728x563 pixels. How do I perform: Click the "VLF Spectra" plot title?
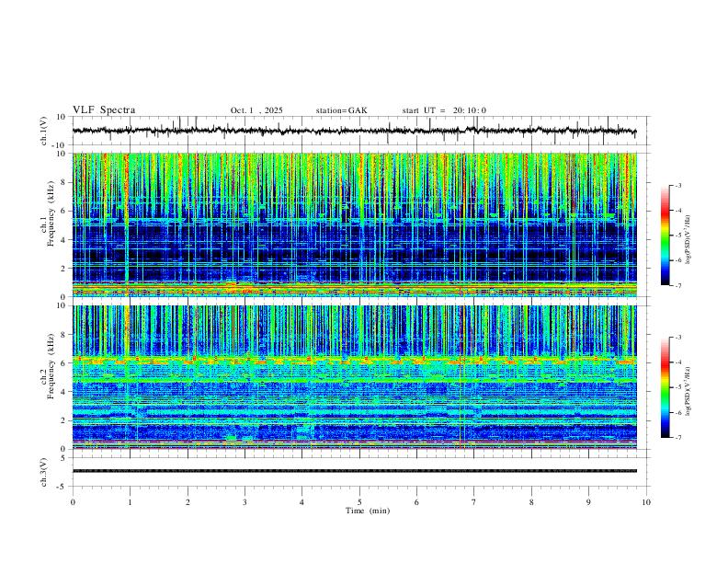tap(104, 110)
